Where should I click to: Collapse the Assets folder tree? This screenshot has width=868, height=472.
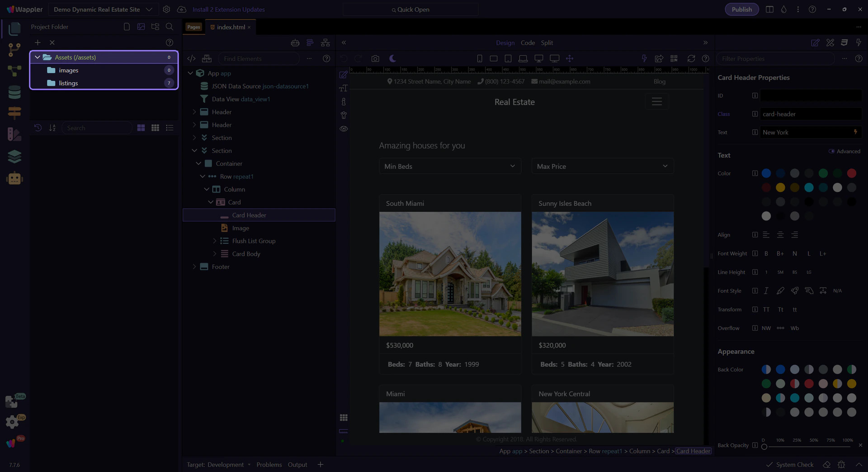pyautogui.click(x=38, y=57)
